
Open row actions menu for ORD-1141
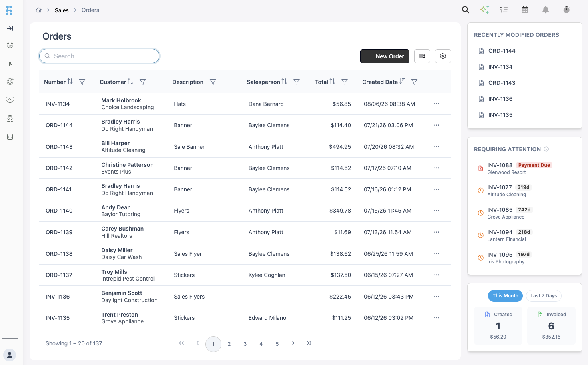click(x=437, y=189)
